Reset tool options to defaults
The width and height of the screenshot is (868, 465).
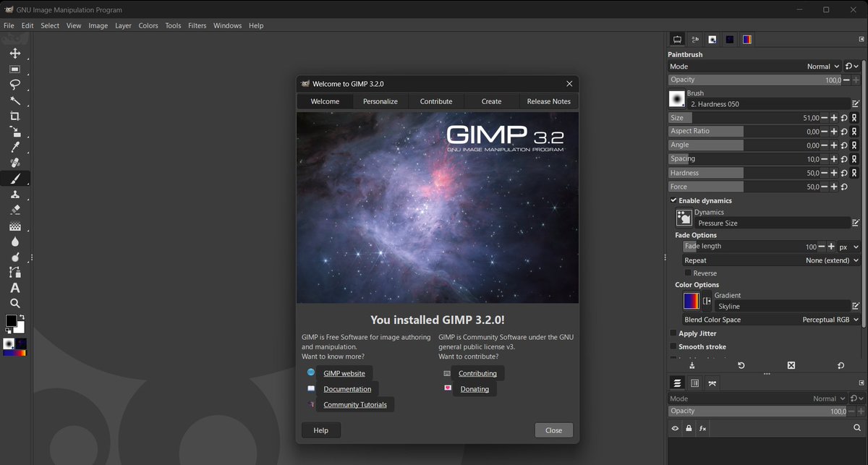(x=841, y=366)
